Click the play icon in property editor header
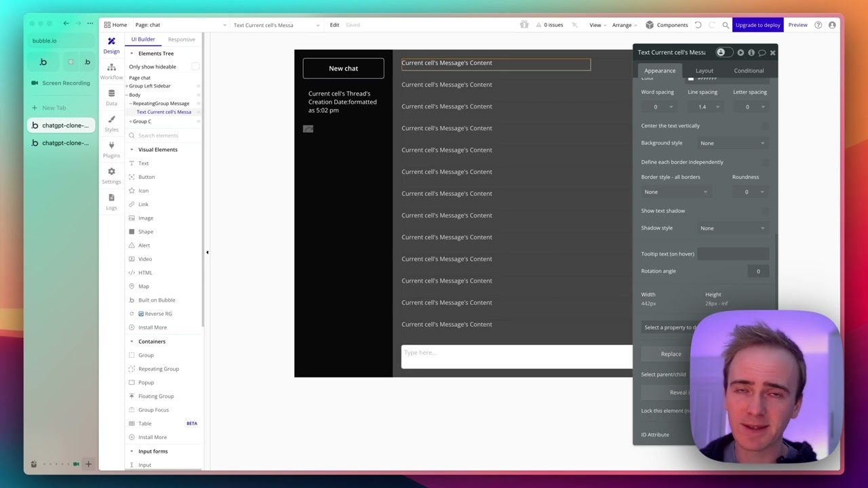 point(741,52)
